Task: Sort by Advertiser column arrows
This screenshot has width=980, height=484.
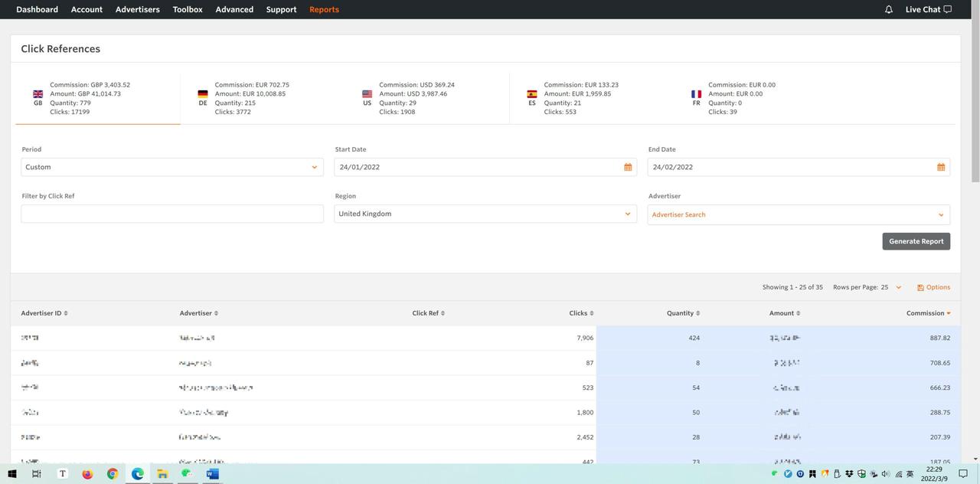Action: 216,313
